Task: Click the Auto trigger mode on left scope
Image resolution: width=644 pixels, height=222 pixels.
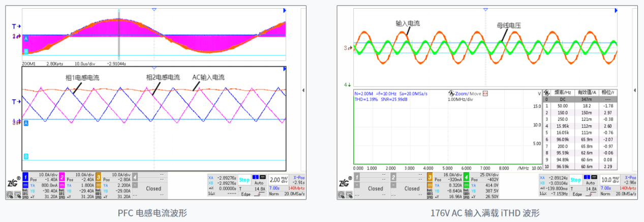Action: (x=259, y=182)
